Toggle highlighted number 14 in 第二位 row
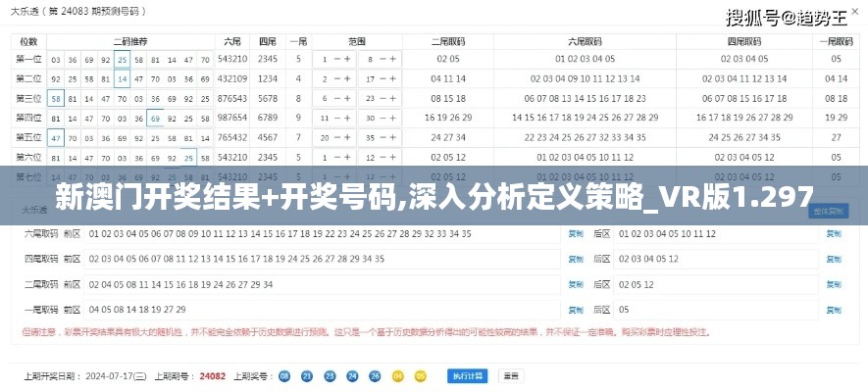The image size is (868, 392). tap(122, 78)
